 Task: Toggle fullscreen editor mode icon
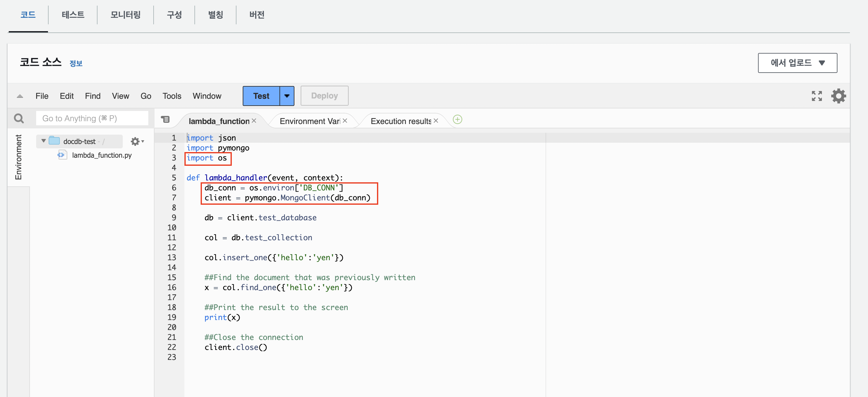tap(817, 96)
